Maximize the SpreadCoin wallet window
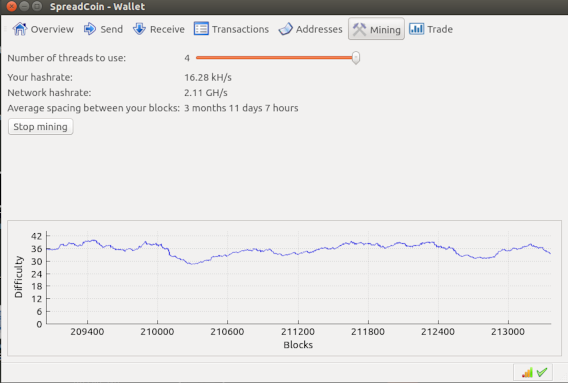Image resolution: width=568 pixels, height=383 pixels. click(x=37, y=6)
